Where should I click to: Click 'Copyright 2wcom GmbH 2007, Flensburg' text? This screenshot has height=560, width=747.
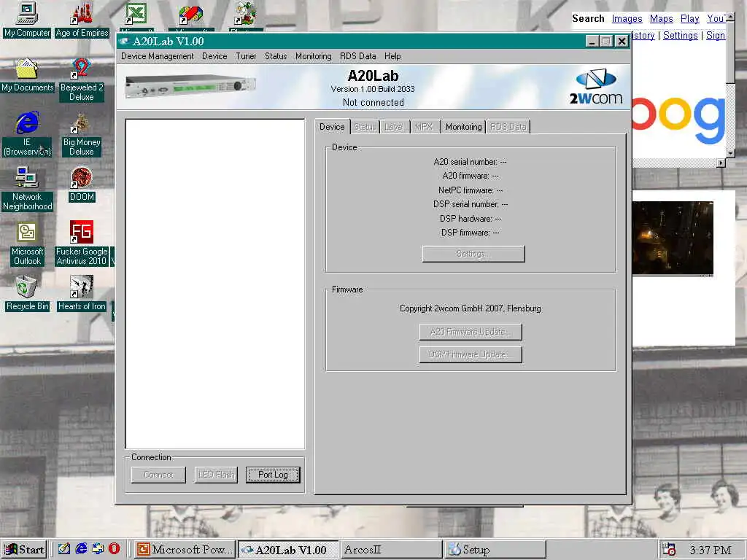coord(471,308)
